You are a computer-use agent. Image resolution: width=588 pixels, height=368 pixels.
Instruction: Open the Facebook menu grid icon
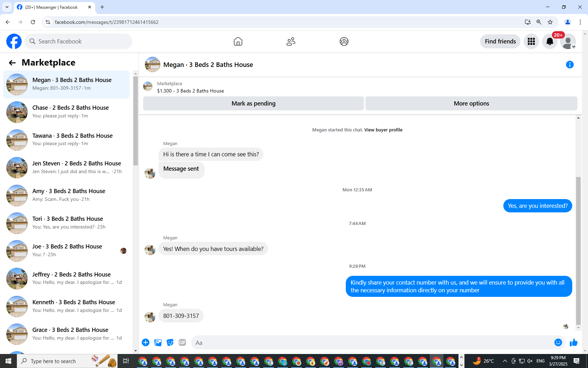pos(531,41)
